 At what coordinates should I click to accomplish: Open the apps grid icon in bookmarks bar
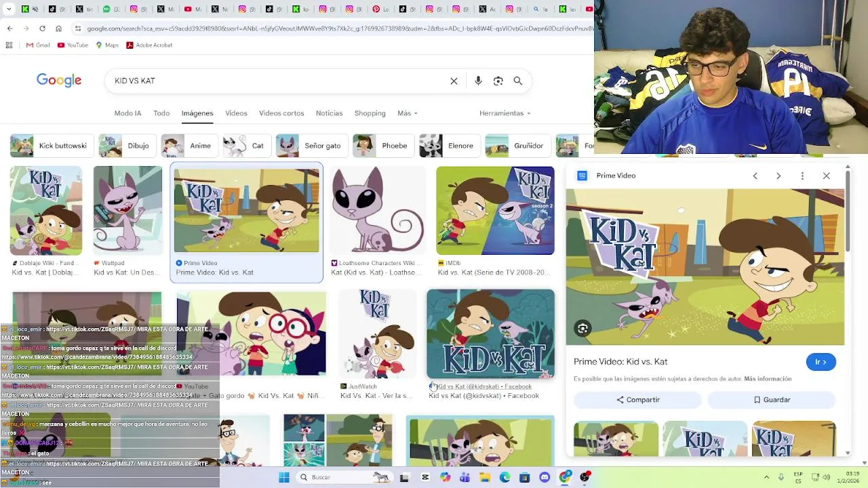click(9, 45)
